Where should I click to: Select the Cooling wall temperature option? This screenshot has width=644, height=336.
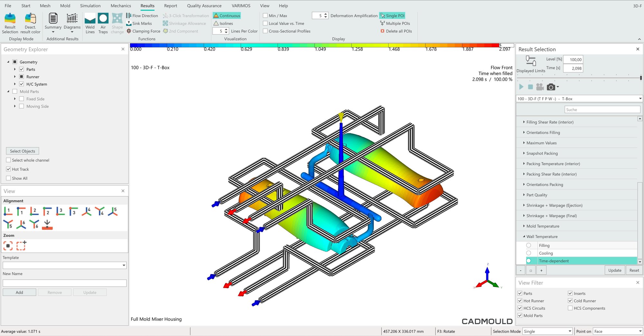coord(529,253)
